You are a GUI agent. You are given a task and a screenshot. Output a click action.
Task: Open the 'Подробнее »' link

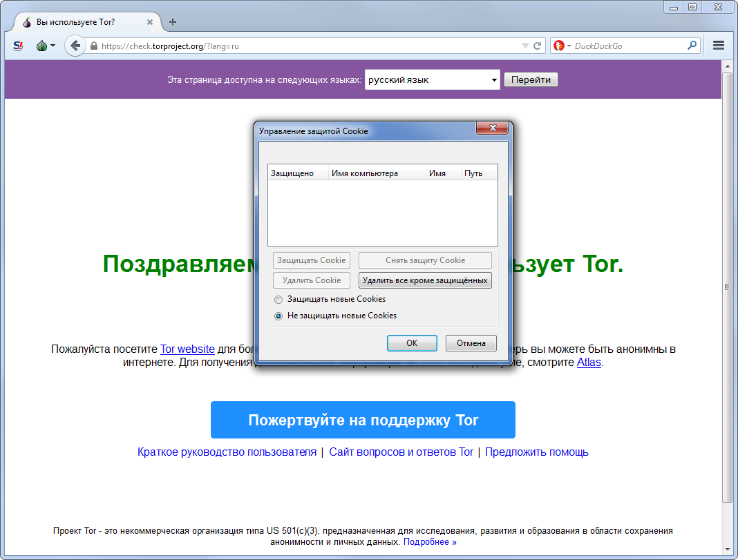[x=430, y=541]
